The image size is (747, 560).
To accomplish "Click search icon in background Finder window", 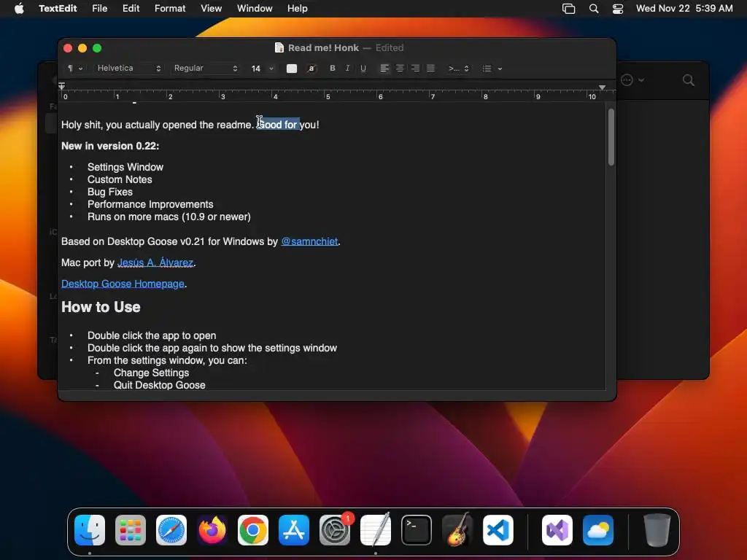I will click(x=689, y=80).
